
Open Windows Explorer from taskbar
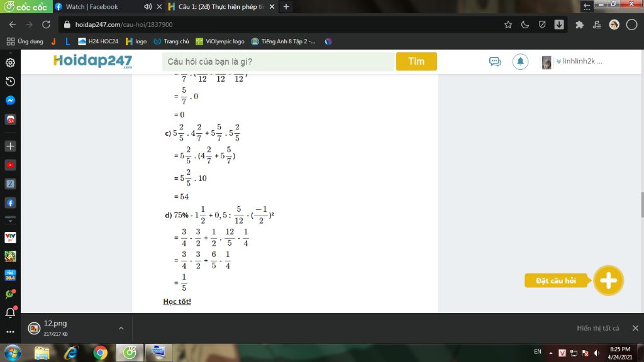click(42, 353)
